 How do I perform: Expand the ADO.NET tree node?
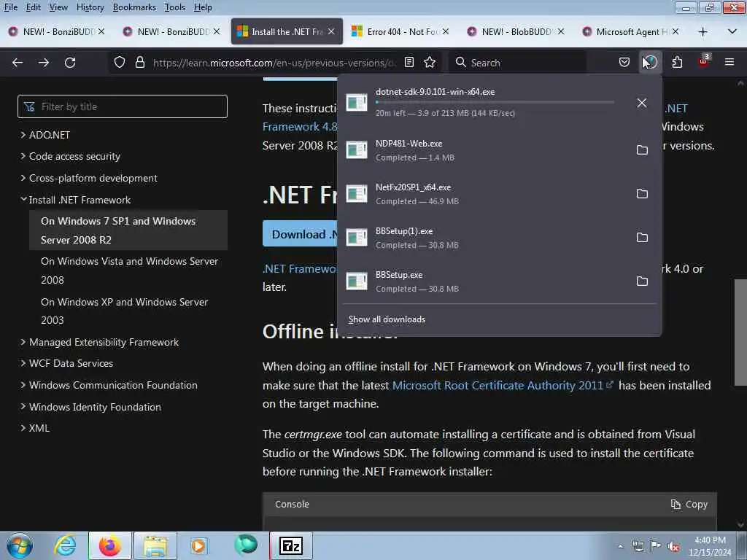pyautogui.click(x=23, y=135)
